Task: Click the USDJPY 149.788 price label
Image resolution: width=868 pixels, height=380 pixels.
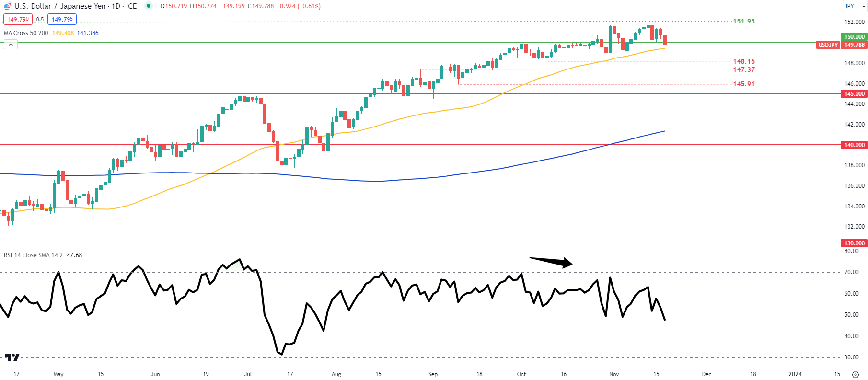Action: coord(842,45)
